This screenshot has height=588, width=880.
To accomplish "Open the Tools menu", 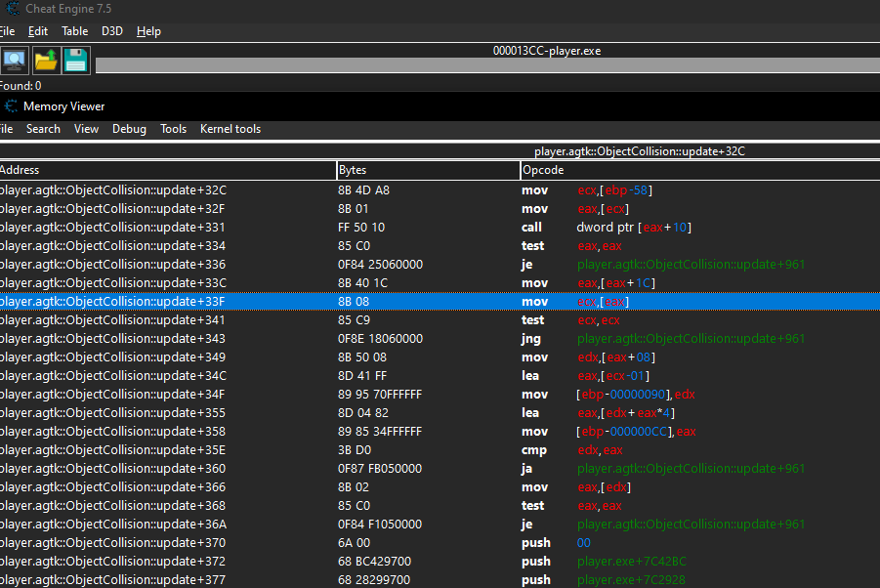I will (x=173, y=129).
